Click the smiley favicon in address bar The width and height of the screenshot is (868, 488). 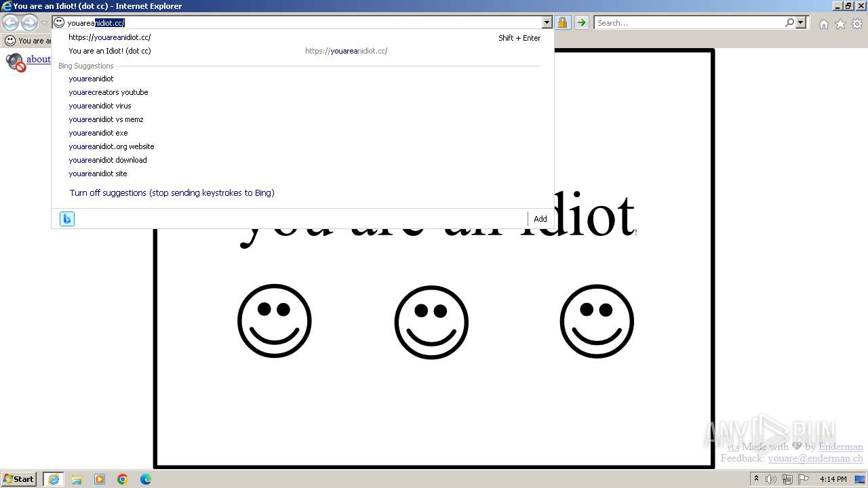[59, 23]
